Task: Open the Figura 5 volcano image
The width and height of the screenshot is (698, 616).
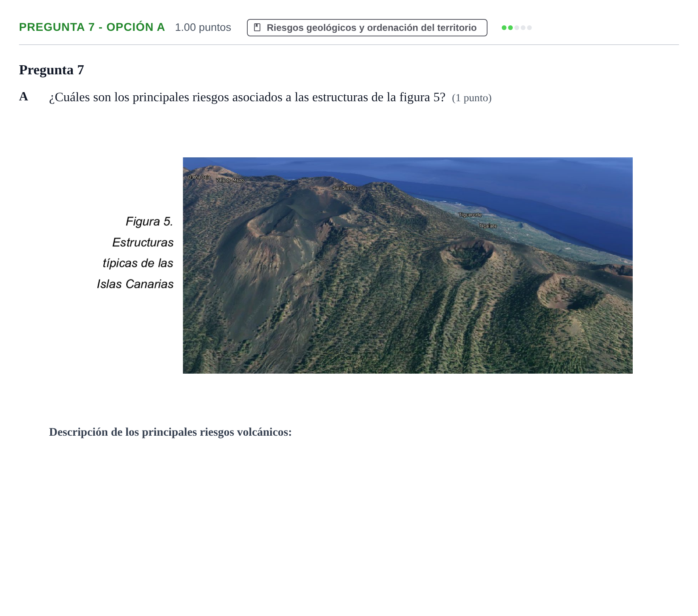Action: point(408,265)
